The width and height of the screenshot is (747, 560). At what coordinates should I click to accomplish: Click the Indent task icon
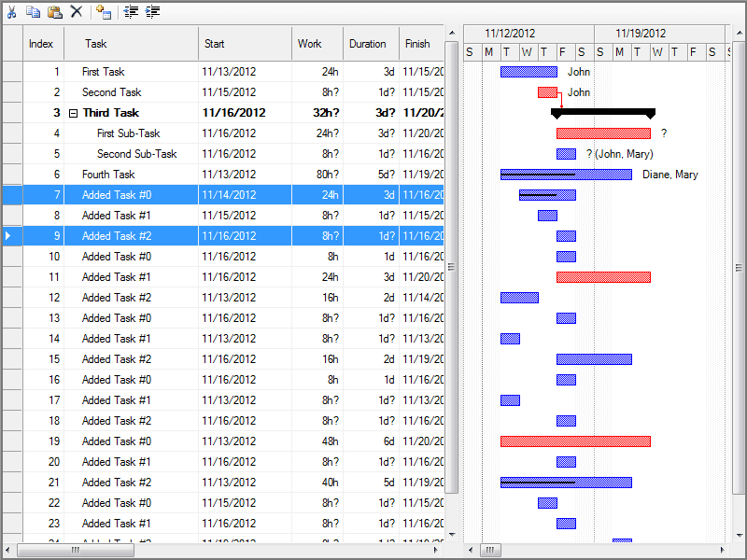coord(152,12)
